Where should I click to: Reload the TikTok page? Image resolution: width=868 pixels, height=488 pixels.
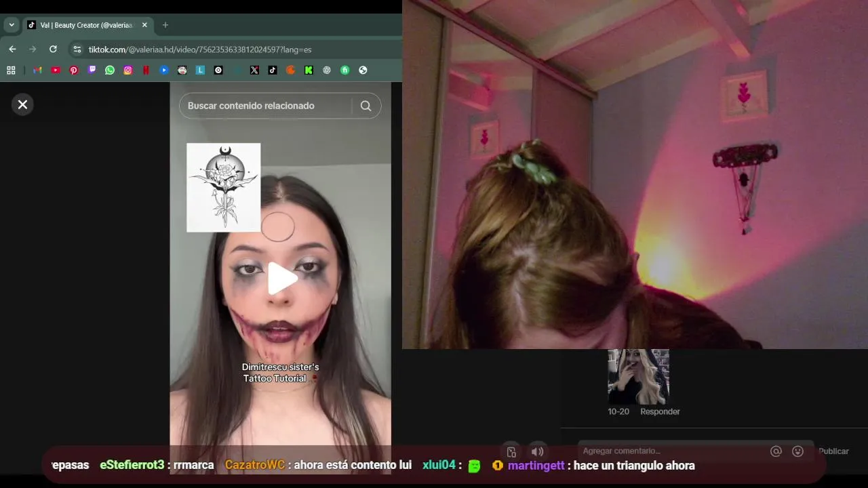(53, 49)
